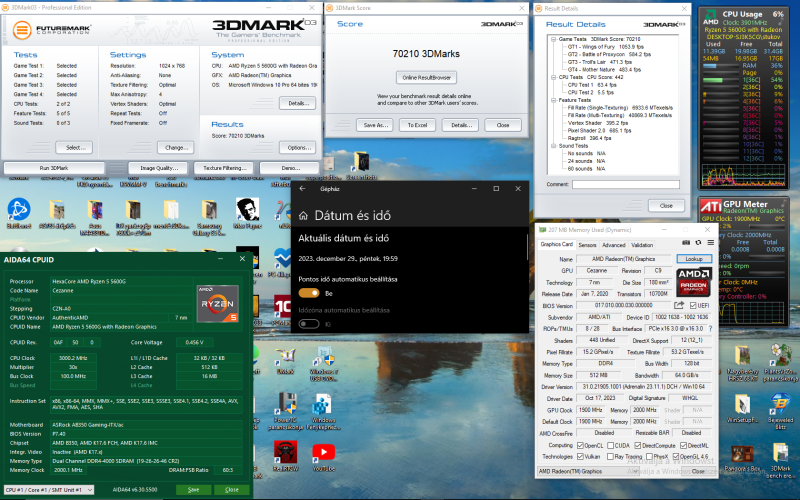Click Save button in AIDA64 CPUID
Image resolution: width=800 pixels, height=500 pixels.
click(x=193, y=489)
